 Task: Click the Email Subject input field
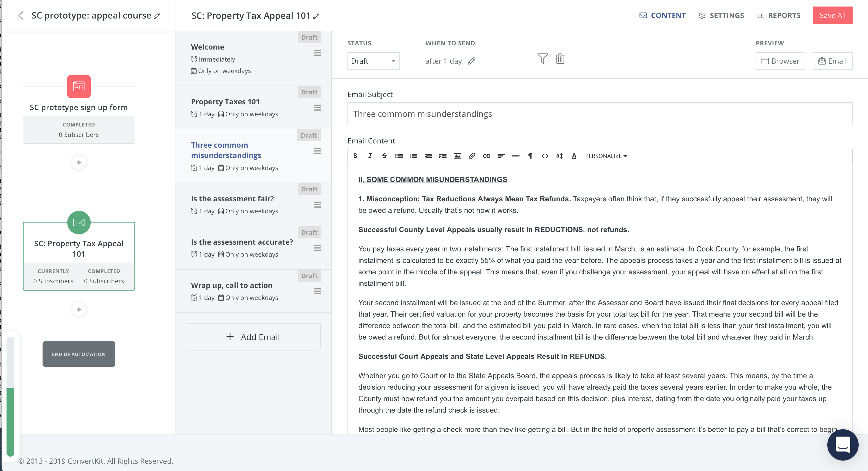[x=600, y=114]
